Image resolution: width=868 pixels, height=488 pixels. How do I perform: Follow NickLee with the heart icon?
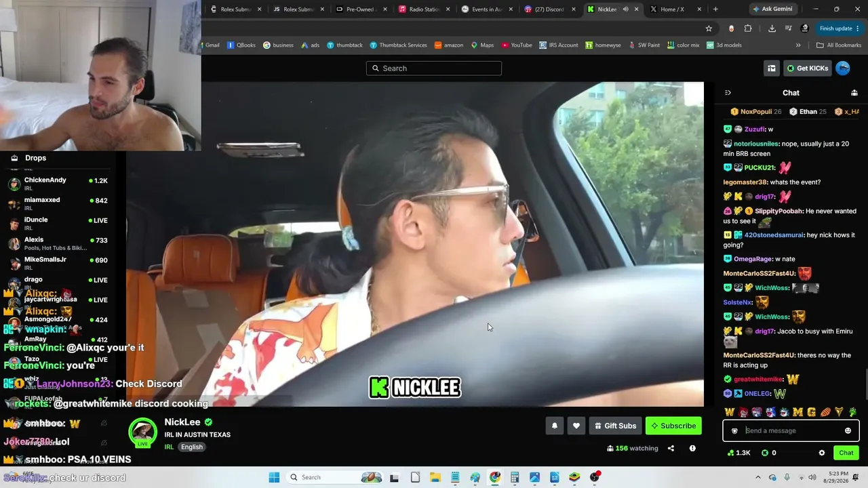[576, 426]
